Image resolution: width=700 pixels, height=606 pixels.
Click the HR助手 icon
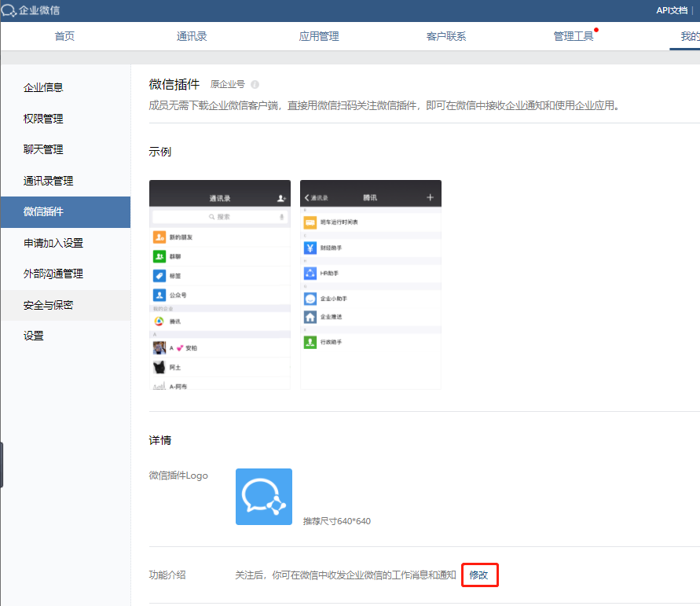point(310,274)
